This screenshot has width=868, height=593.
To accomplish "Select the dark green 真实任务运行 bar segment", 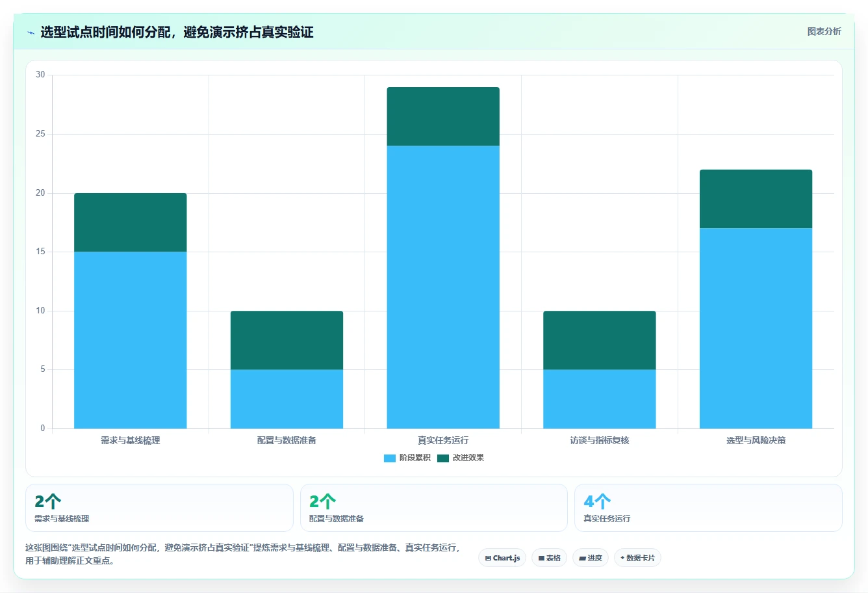I will [443, 116].
